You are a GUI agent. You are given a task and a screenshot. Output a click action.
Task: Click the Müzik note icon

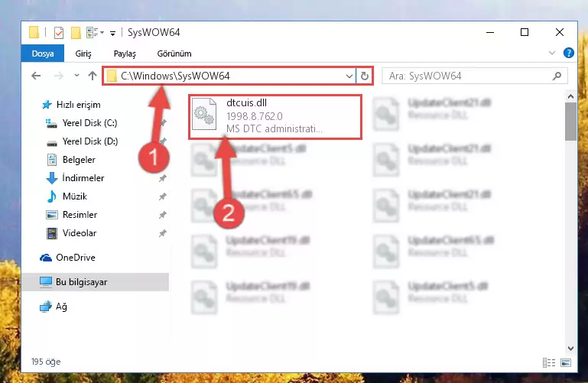[51, 196]
